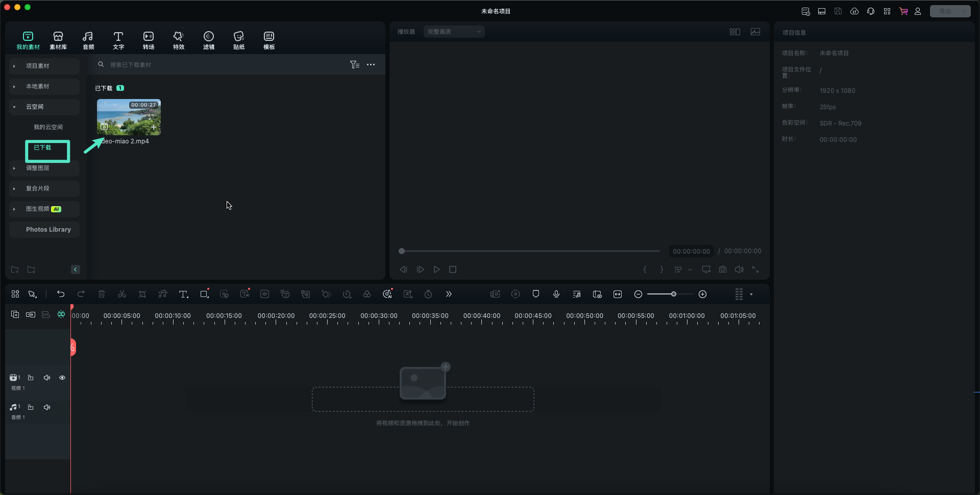Open Photos Library in the sidebar

[48, 230]
